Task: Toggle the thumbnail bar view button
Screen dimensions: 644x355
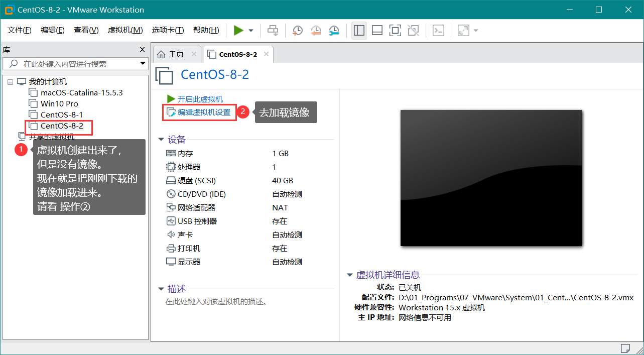Action: 377,31
